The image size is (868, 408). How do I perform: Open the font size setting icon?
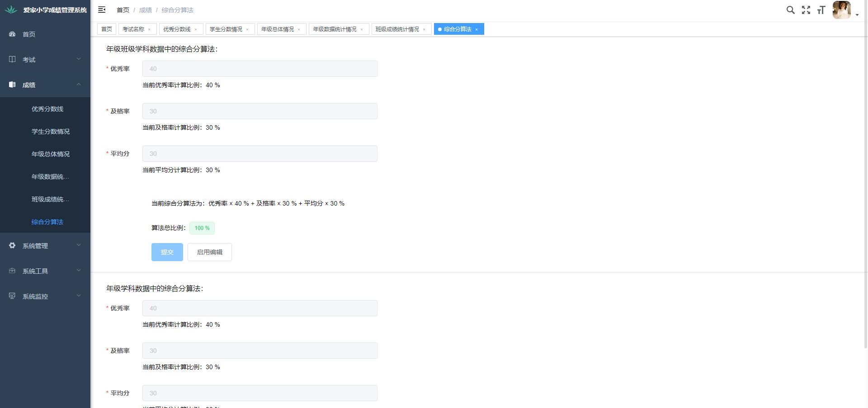[x=821, y=10]
